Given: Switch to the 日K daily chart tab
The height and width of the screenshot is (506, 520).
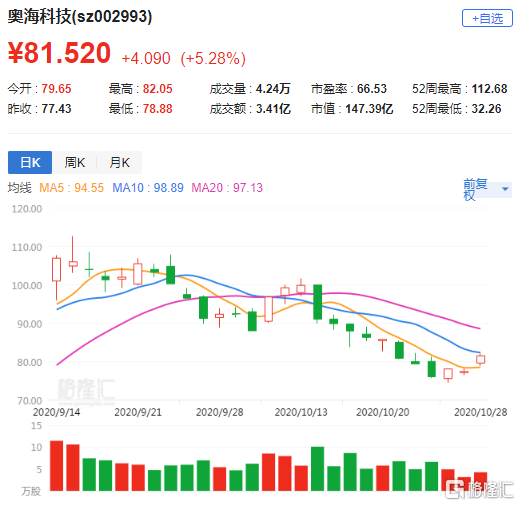Looking at the screenshot, I should 30,162.
